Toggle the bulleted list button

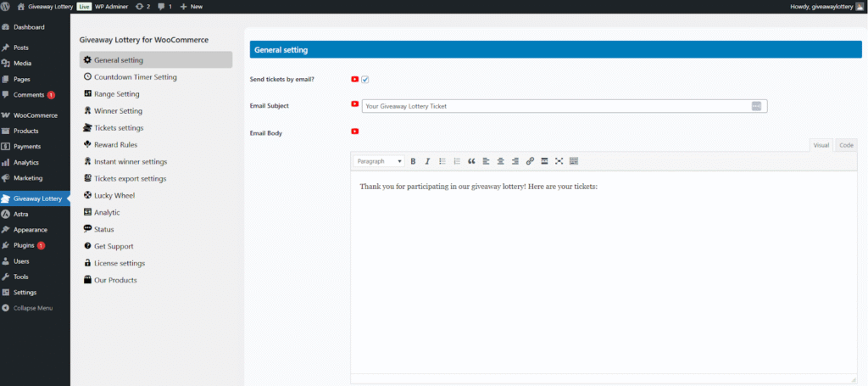click(442, 161)
